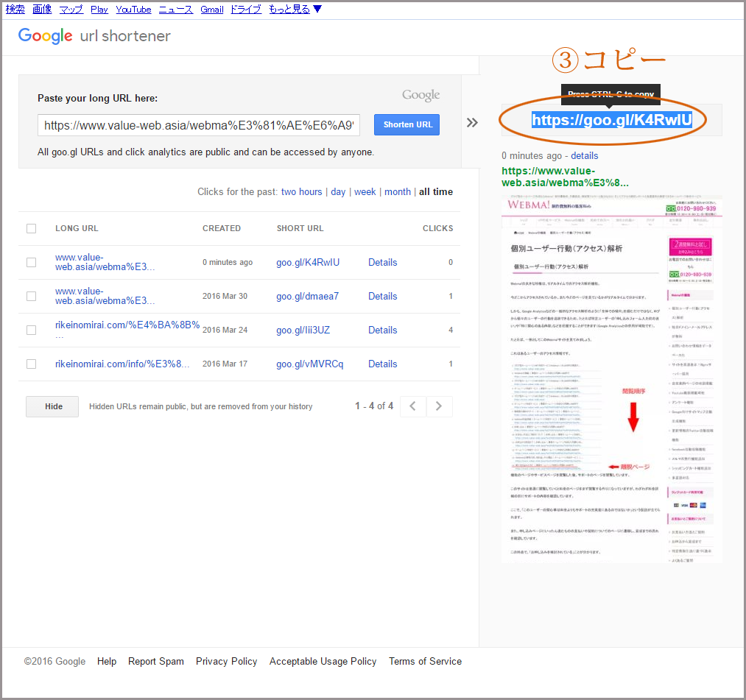The width and height of the screenshot is (746, 700).
Task: Select the shortened URL https://goo.gl/K4RwIU
Action: tap(612, 120)
